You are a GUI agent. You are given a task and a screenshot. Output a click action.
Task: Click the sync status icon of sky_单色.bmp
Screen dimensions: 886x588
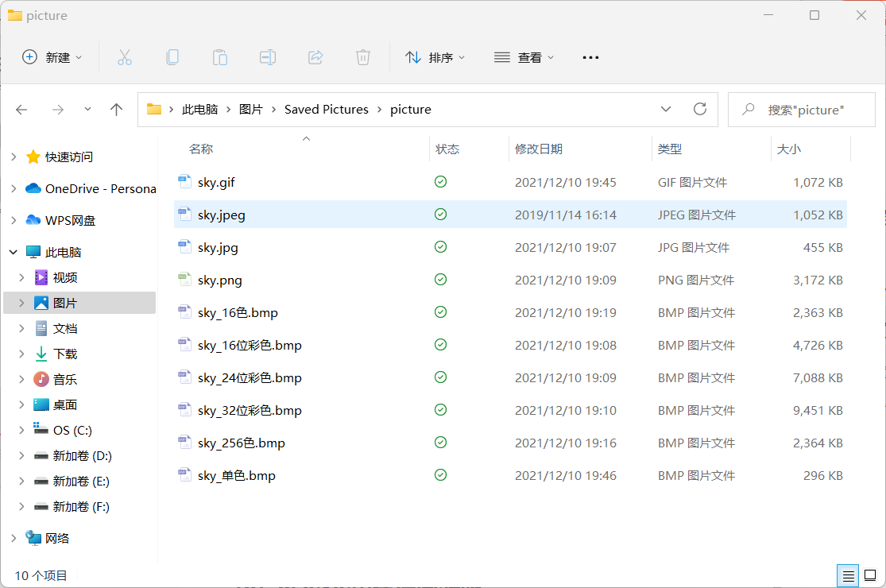coord(441,475)
